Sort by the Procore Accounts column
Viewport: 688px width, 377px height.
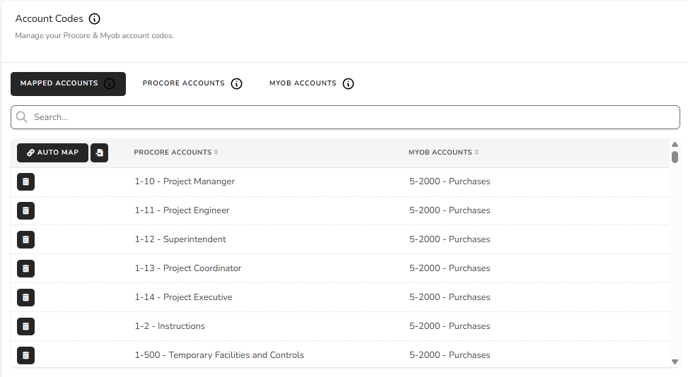tap(176, 152)
